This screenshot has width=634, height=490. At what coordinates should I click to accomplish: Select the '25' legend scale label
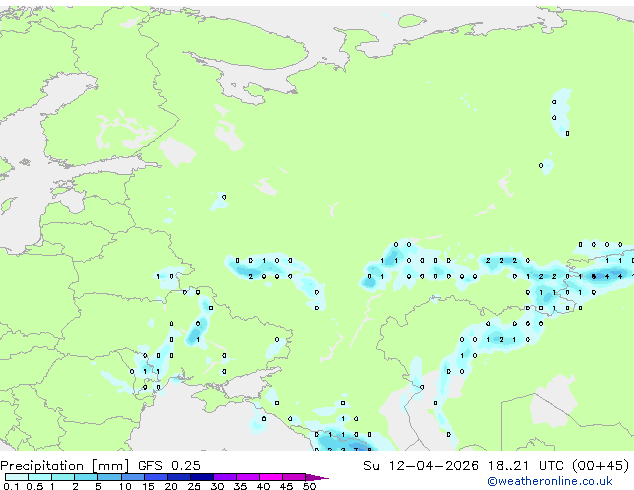[x=194, y=486]
